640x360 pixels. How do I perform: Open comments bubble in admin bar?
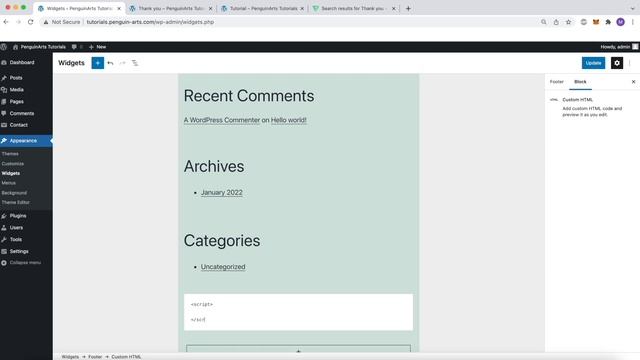(x=77, y=47)
